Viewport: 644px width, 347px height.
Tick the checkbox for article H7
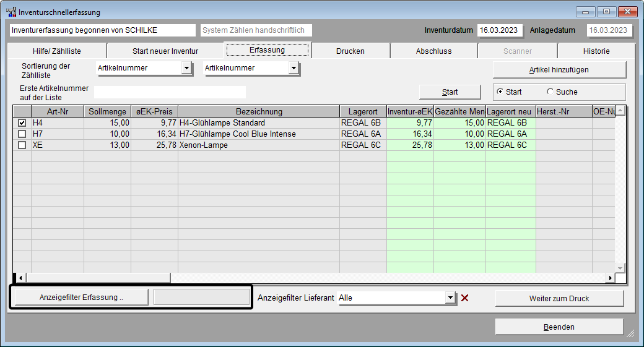coord(22,134)
